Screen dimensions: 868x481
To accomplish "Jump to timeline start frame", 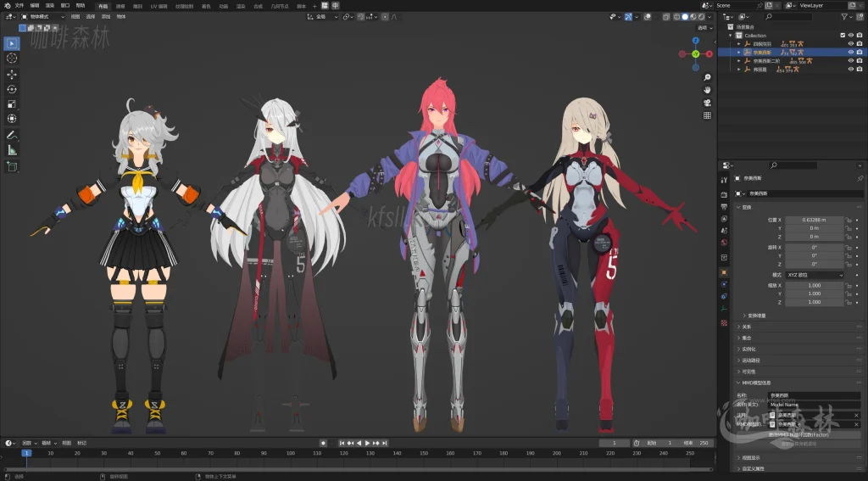I will pos(342,443).
